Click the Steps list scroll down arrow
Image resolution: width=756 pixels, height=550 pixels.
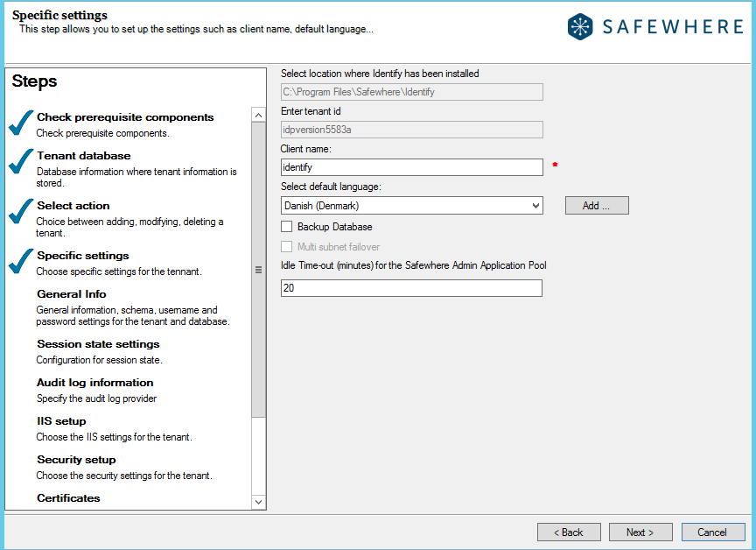[258, 502]
